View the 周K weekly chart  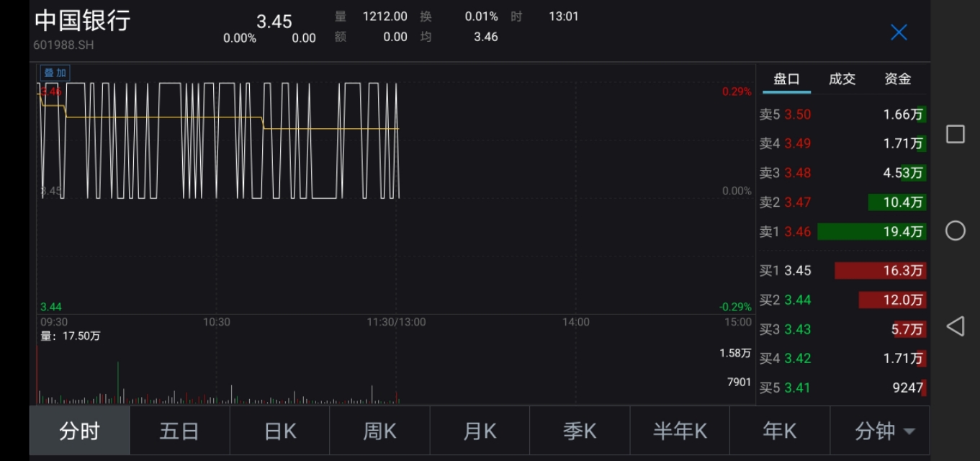pyautogui.click(x=379, y=430)
